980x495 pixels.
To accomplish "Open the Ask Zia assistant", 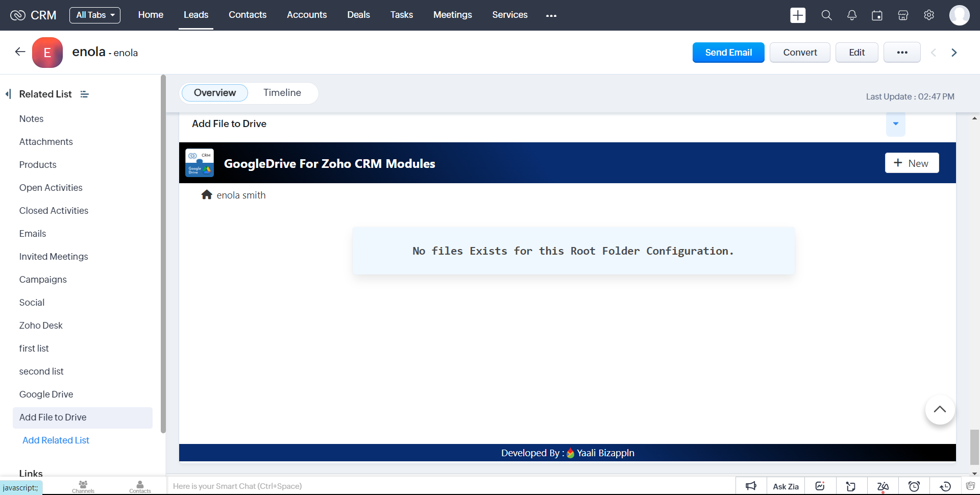I will (x=786, y=486).
